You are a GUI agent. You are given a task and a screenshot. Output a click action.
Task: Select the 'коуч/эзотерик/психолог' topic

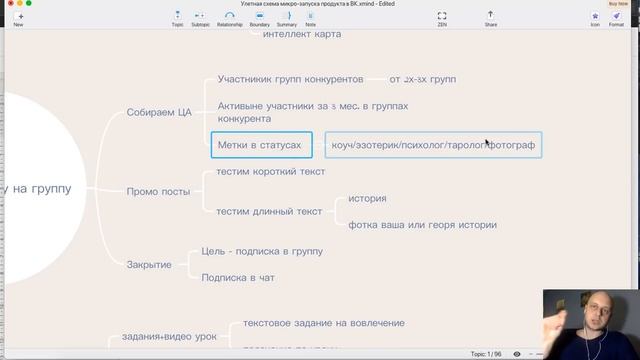click(433, 145)
